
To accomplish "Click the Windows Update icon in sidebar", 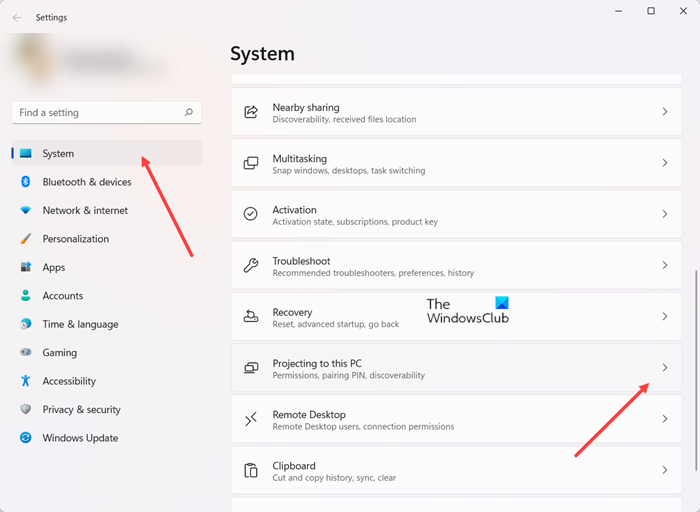I will [25, 438].
